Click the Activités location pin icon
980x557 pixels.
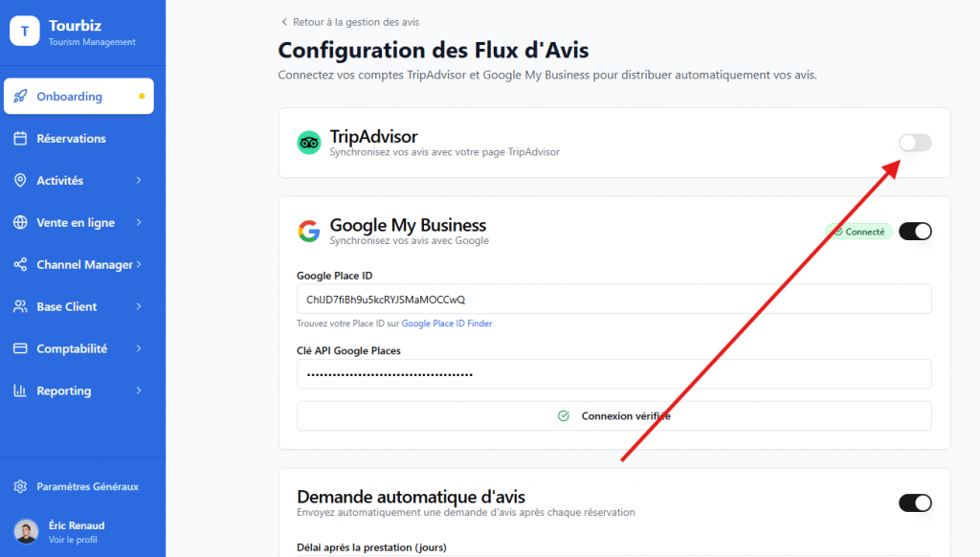(x=20, y=181)
